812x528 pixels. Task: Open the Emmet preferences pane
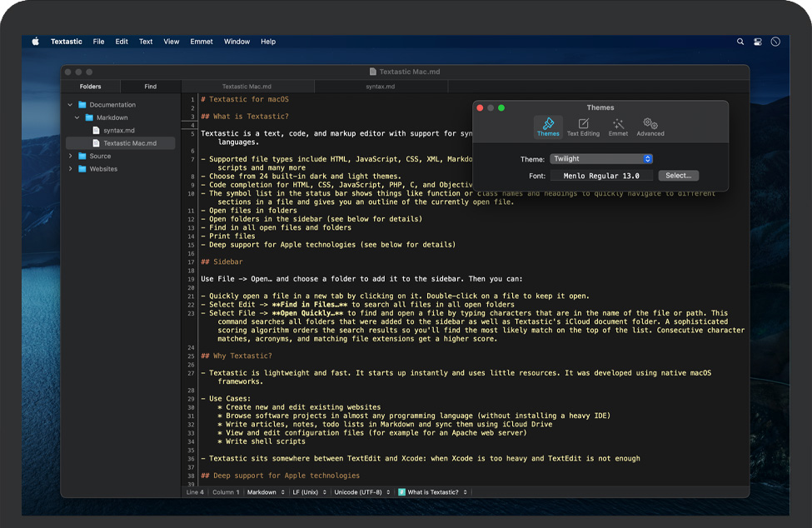click(x=618, y=127)
